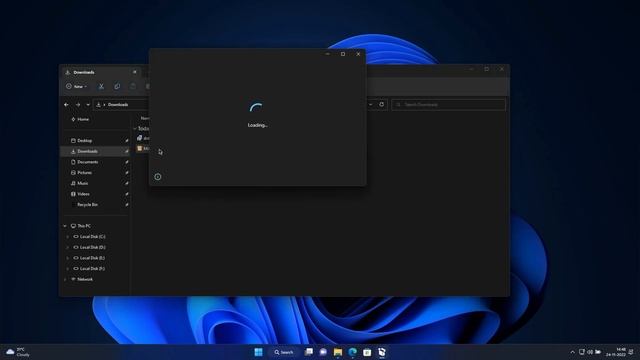Open Microsoft Store from the taskbar
Screen dimensions: 640x360
[367, 352]
